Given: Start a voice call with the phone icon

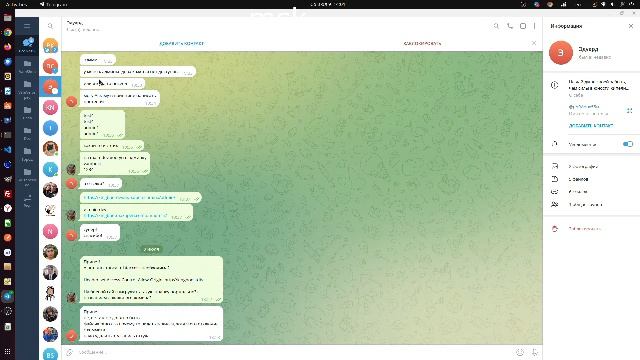Looking at the screenshot, I should [x=510, y=26].
